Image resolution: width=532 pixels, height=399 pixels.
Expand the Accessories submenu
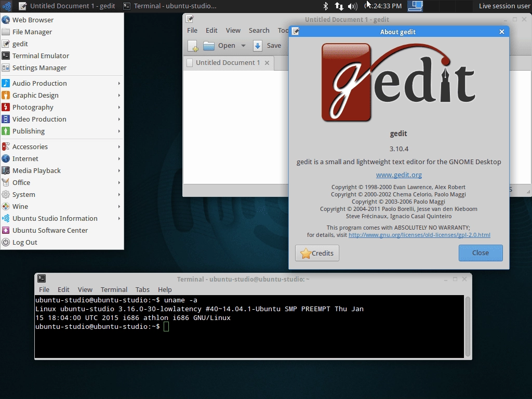62,147
